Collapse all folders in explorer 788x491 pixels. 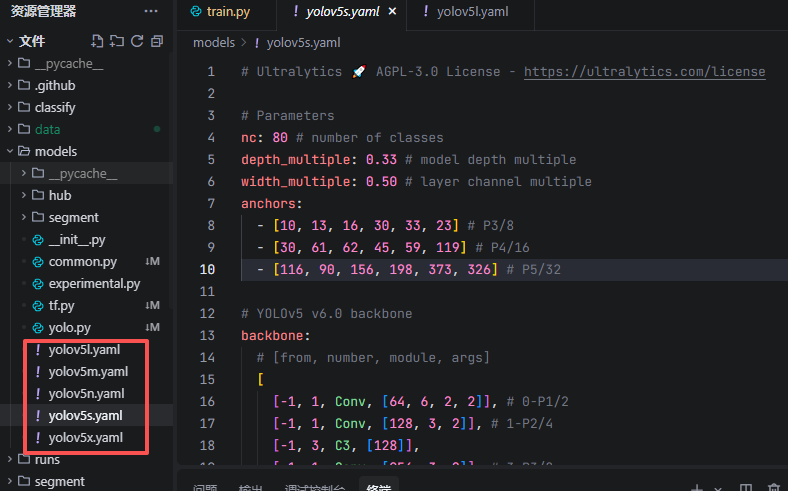click(x=157, y=41)
